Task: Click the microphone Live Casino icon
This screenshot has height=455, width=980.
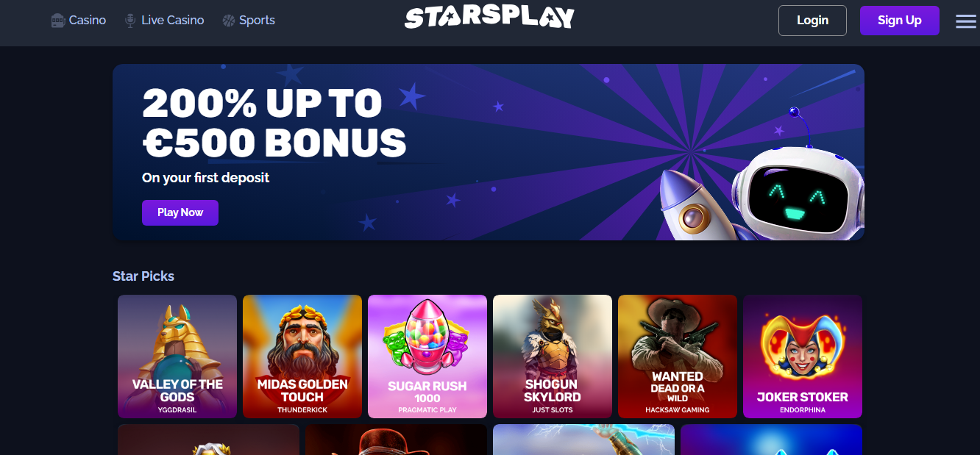Action: click(x=130, y=21)
